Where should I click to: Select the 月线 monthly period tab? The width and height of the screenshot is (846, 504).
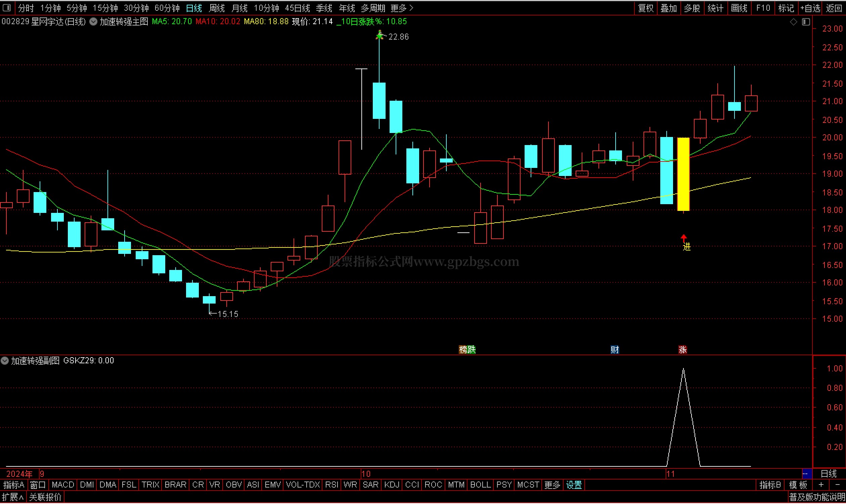coord(239,8)
